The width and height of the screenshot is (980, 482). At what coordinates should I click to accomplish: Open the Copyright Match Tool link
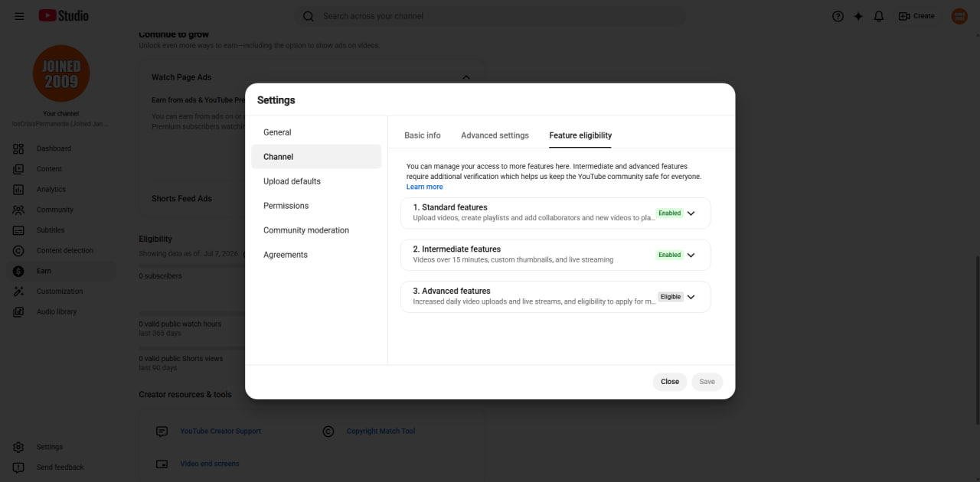[381, 432]
